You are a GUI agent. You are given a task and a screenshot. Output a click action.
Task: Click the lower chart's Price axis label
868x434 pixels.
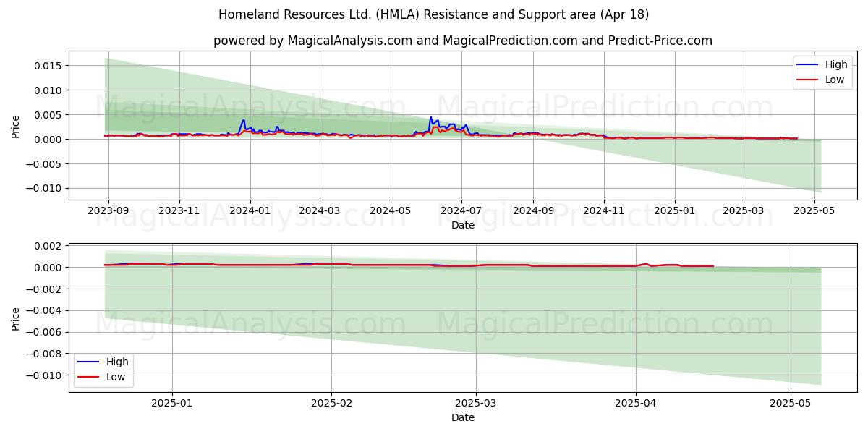click(x=16, y=318)
